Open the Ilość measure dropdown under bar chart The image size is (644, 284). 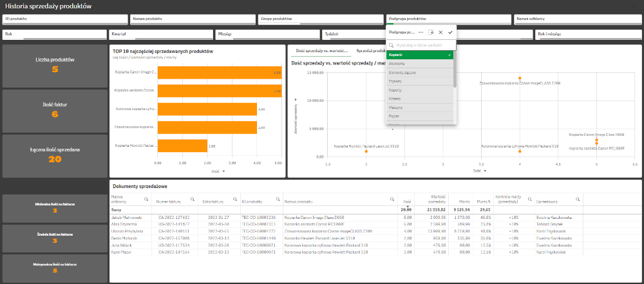(218, 170)
